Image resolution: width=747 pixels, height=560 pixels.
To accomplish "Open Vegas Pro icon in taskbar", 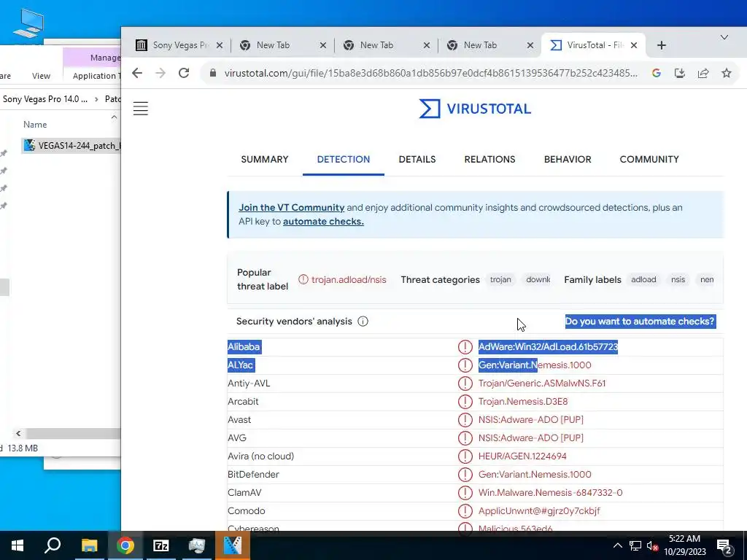I will (x=233, y=545).
